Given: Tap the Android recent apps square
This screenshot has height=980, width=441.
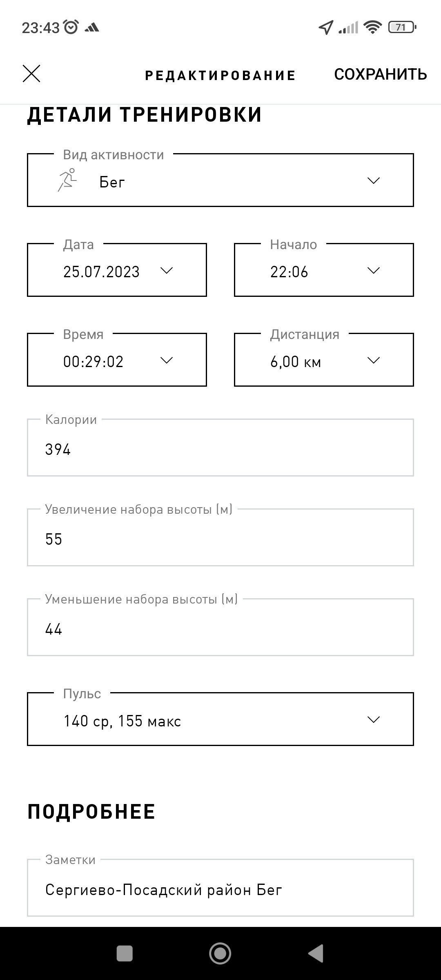Looking at the screenshot, I should click(125, 953).
